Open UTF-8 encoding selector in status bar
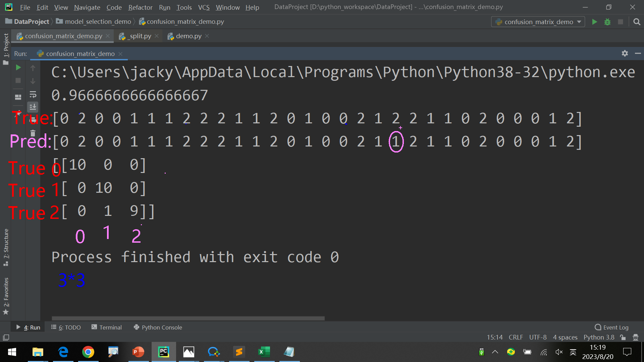 pos(538,337)
